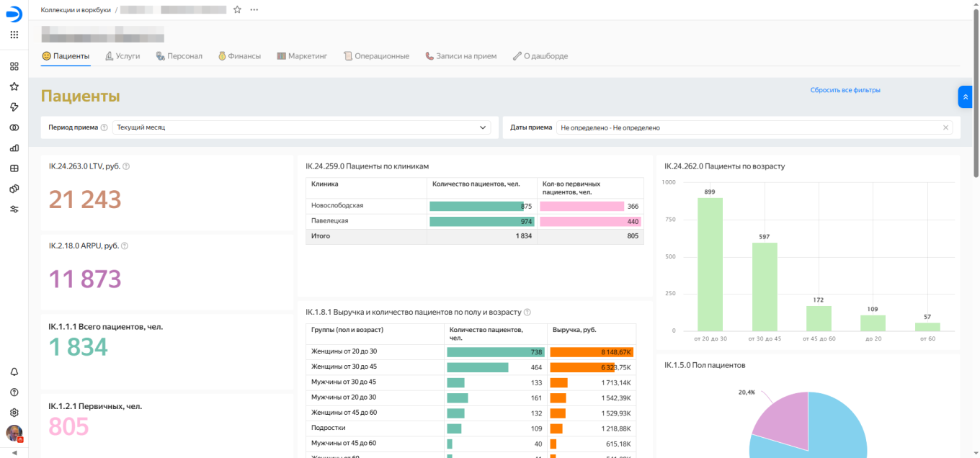Open the nine-dot apps grid menu

[14, 35]
